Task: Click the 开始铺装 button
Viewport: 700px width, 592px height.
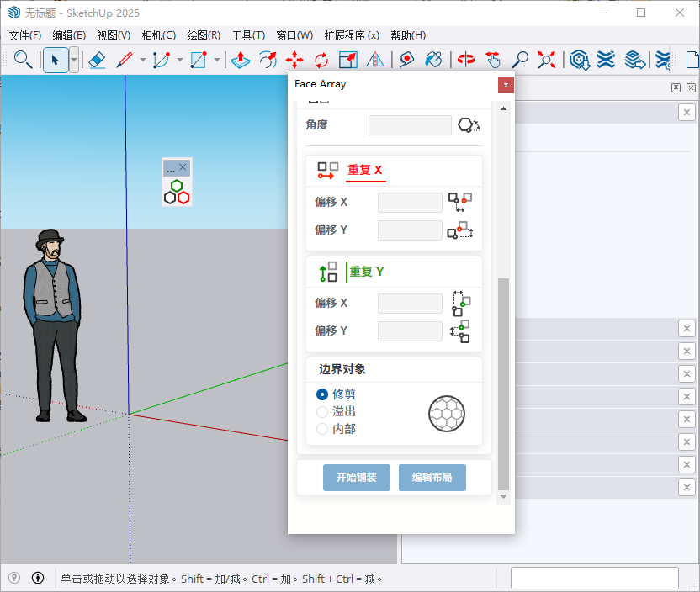Action: (x=356, y=477)
